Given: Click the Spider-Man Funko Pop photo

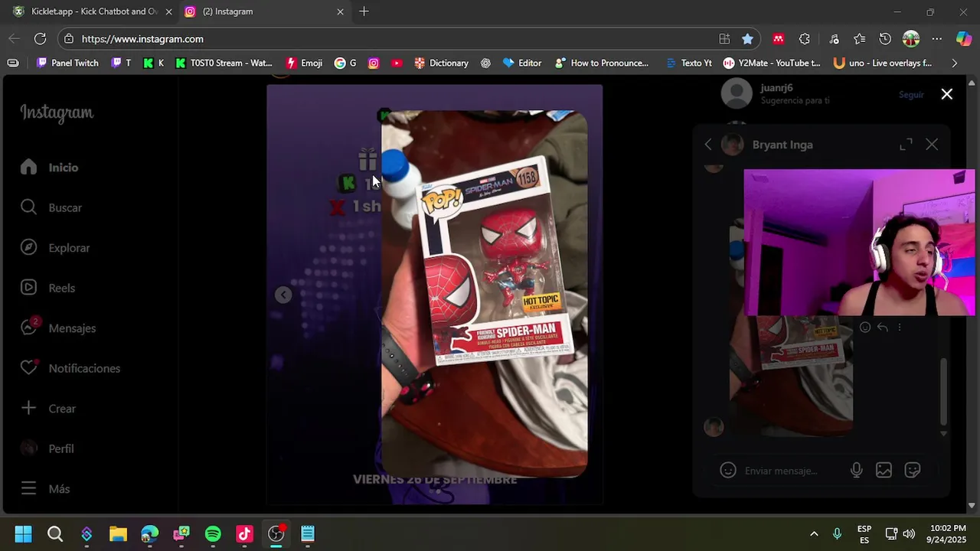Looking at the screenshot, I should coord(485,295).
